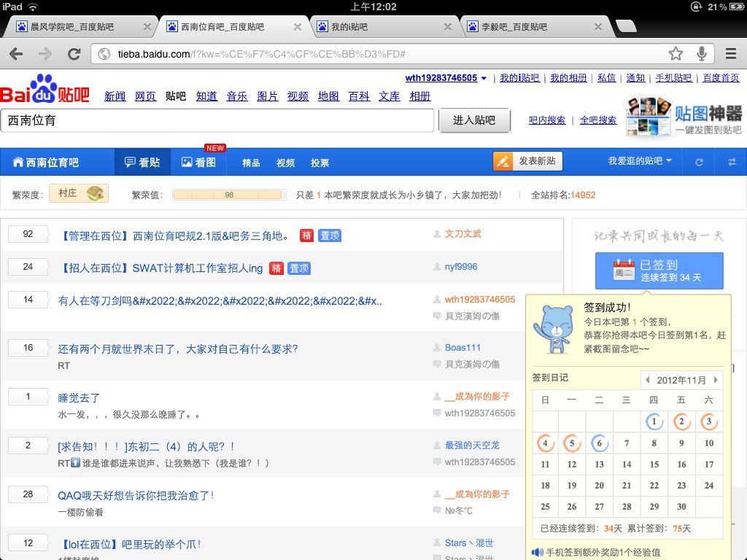Click the 精 badge on the 管理在西位 post
Image resolution: width=747 pixels, height=560 pixels.
[x=306, y=236]
